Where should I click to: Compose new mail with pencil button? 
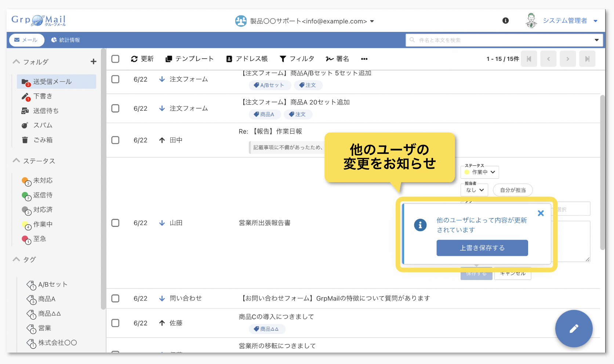(x=574, y=328)
